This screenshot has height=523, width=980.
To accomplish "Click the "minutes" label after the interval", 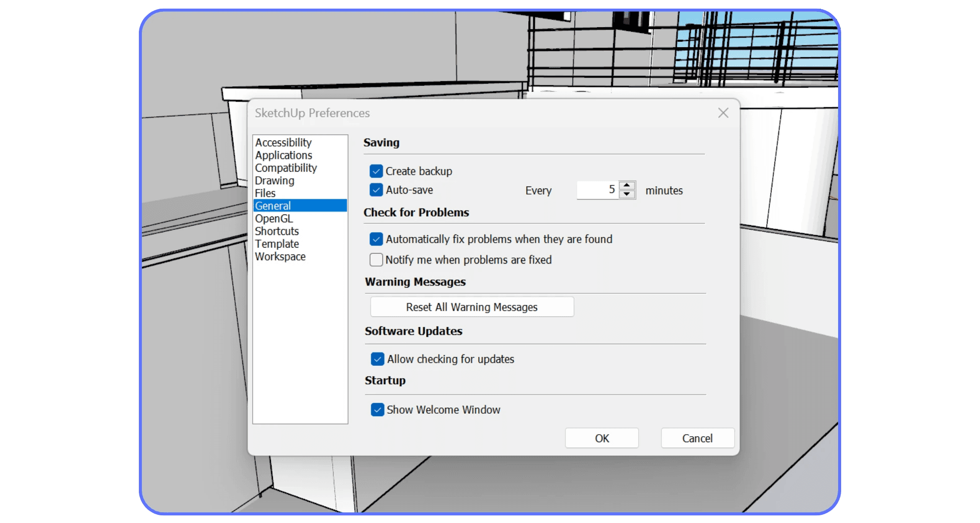I will [x=664, y=191].
